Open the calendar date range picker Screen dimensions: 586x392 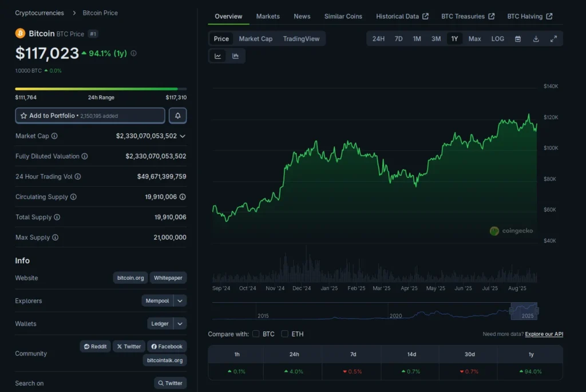[x=517, y=39]
